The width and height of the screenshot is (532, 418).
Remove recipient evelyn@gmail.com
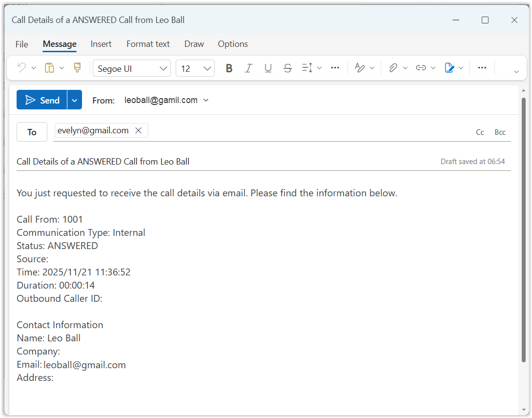(x=138, y=130)
